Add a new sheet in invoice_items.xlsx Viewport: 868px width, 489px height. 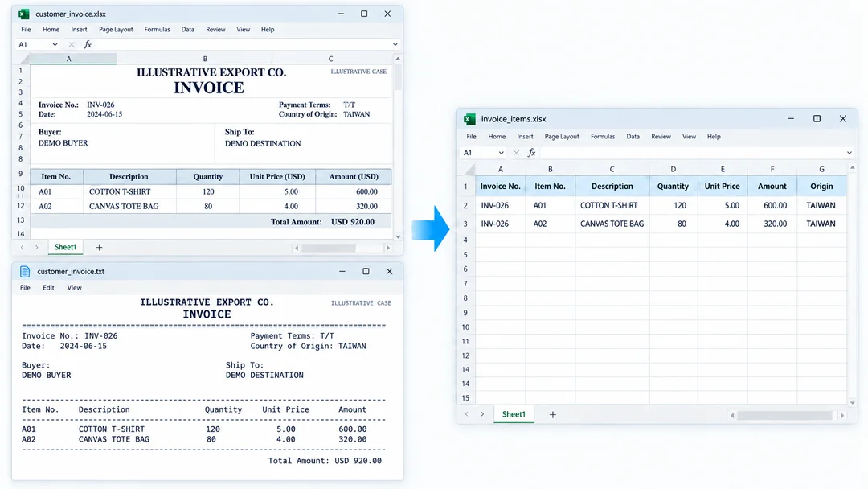coord(552,414)
